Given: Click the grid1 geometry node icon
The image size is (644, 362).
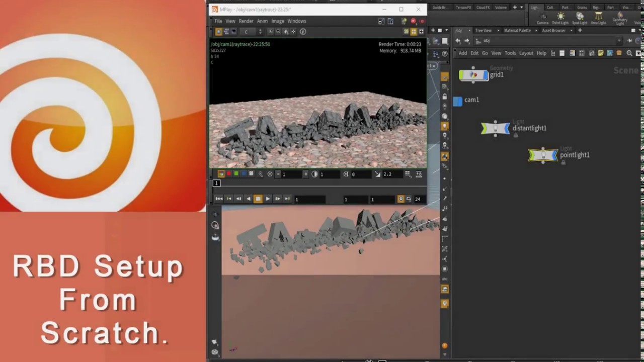Looking at the screenshot, I should (x=473, y=75).
